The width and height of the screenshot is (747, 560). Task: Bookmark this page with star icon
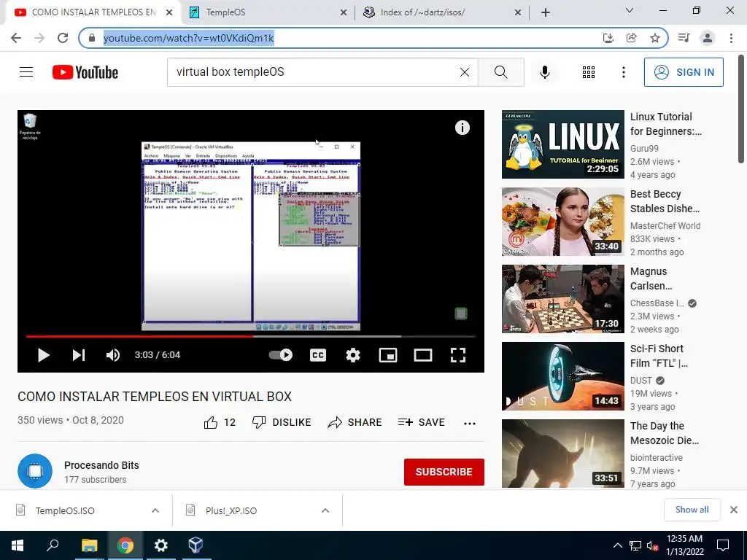click(655, 38)
